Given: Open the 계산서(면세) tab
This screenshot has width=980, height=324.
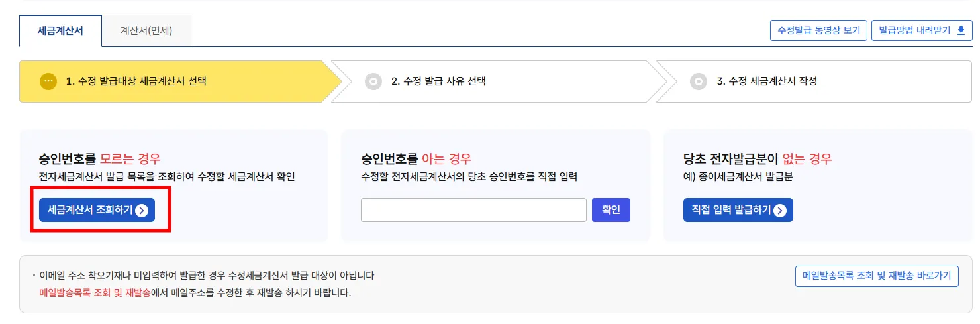Looking at the screenshot, I should pyautogui.click(x=146, y=30).
